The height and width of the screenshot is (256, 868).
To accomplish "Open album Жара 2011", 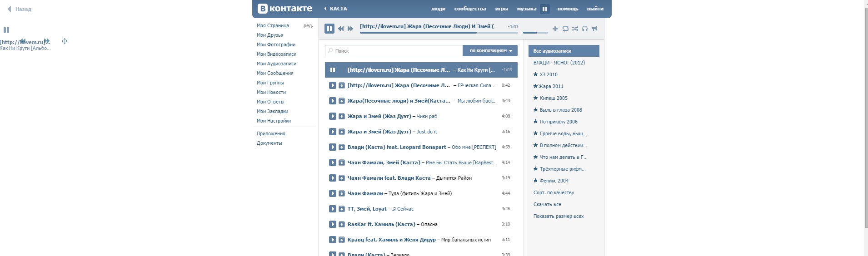I will tap(549, 86).
